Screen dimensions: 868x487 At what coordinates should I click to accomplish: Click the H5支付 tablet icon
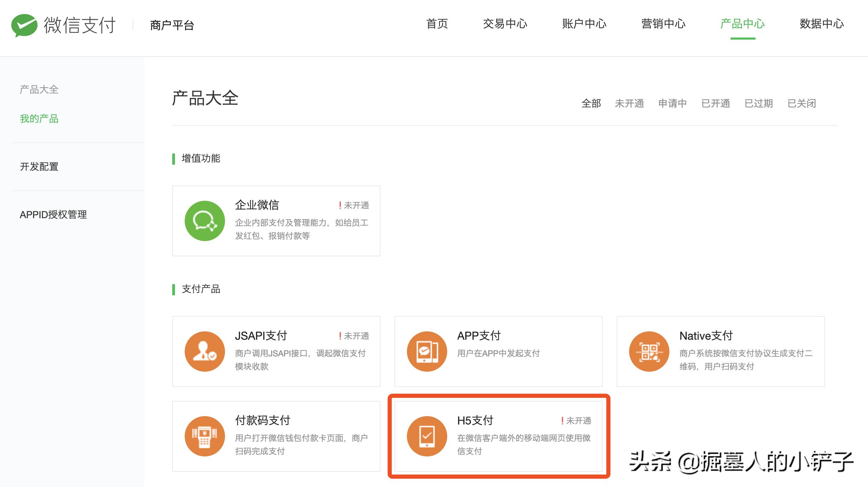[x=427, y=437]
